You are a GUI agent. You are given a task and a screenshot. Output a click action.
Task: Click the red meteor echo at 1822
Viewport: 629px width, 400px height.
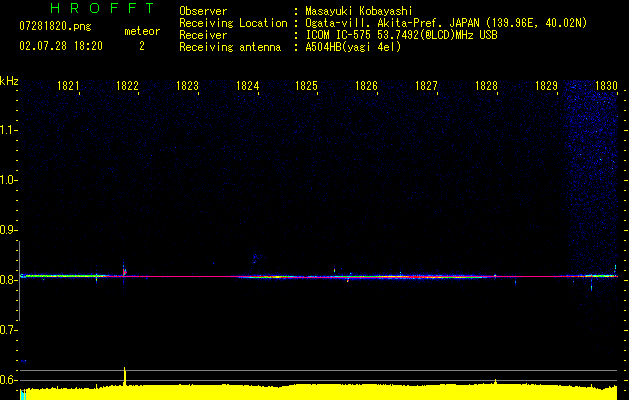(125, 272)
